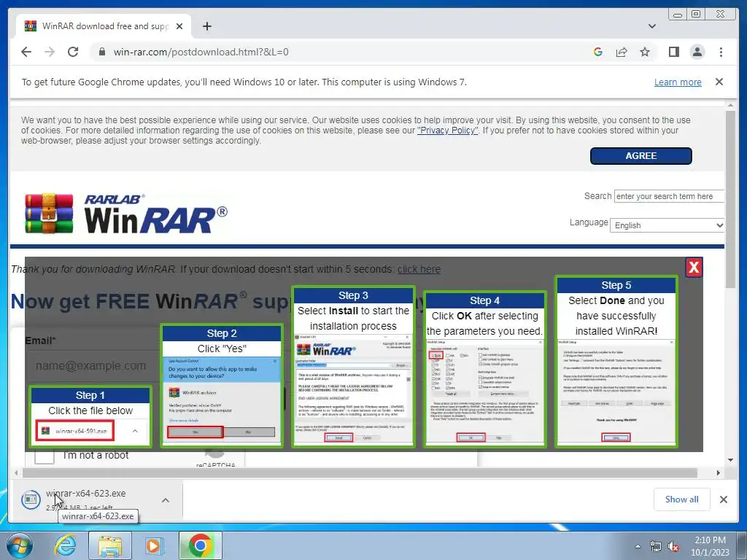Open Windows Explorer from the taskbar
747x560 pixels.
(x=109, y=545)
